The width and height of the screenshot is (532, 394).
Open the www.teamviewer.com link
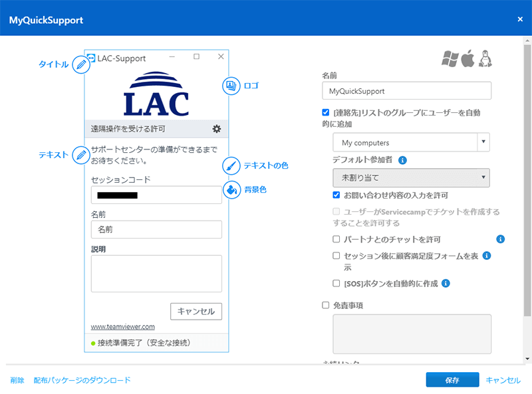pyautogui.click(x=123, y=327)
